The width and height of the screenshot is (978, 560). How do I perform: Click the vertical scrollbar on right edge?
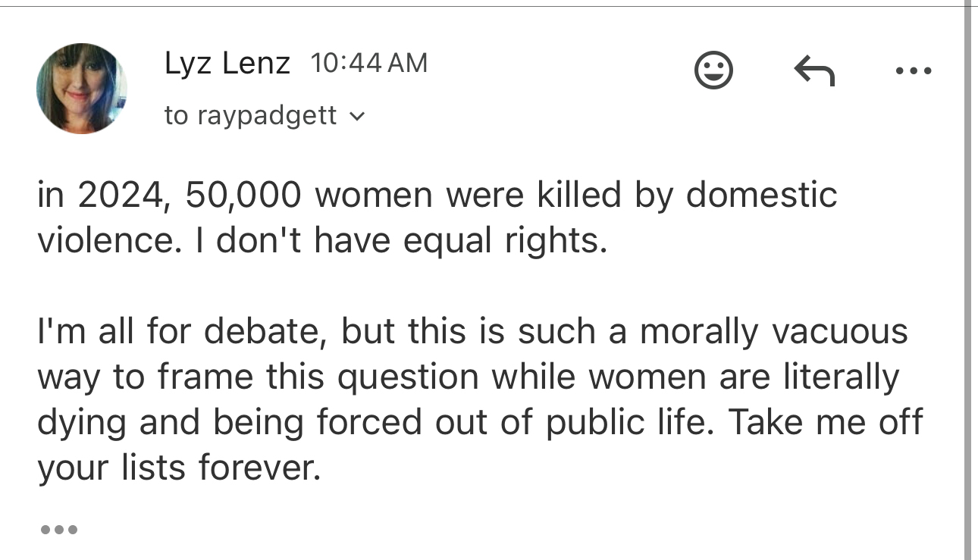[968, 280]
